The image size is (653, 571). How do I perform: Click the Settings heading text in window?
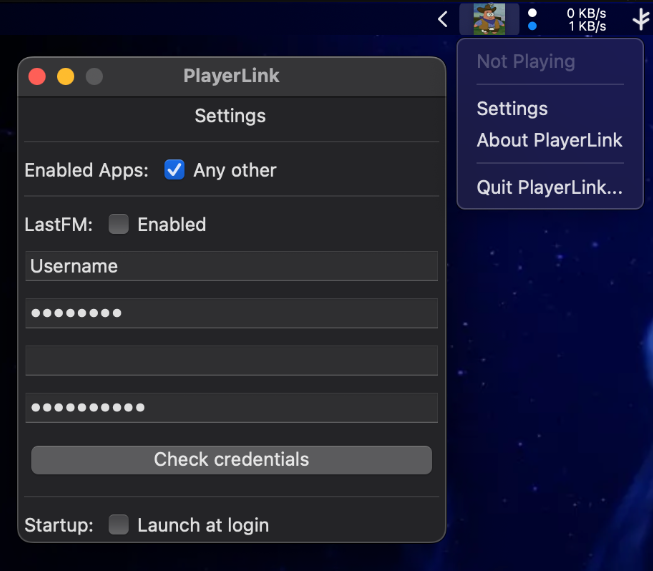[230, 116]
